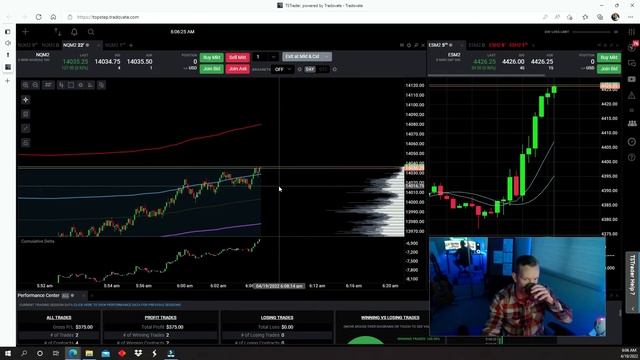Click Sell Mkt on the NQM2 panel
The height and width of the screenshot is (360, 640).
click(x=238, y=58)
